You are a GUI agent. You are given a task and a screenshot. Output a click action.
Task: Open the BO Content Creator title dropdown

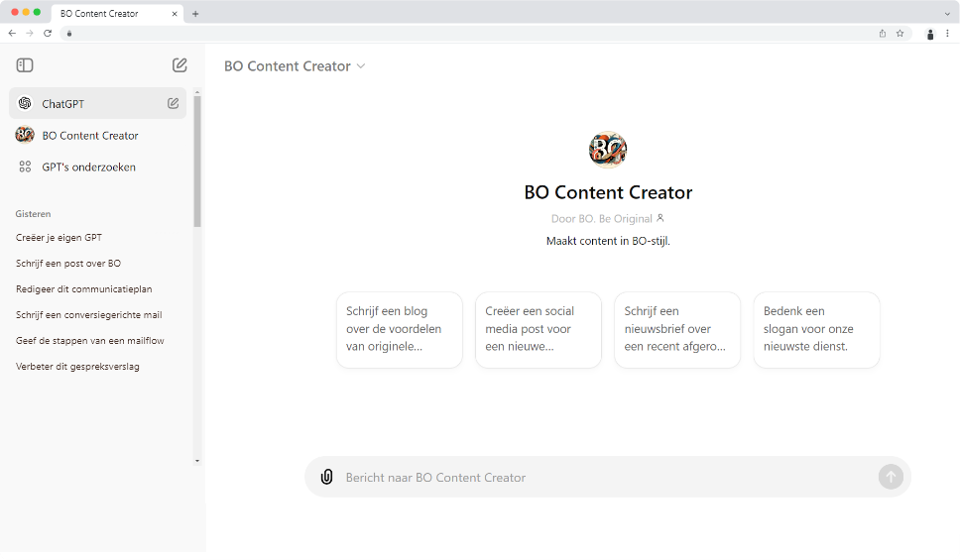(295, 65)
